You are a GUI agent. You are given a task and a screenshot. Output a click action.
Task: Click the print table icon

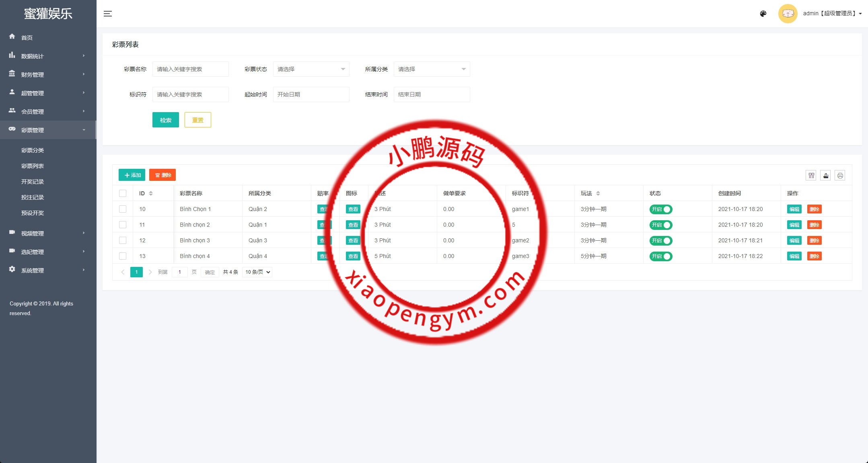tap(840, 175)
